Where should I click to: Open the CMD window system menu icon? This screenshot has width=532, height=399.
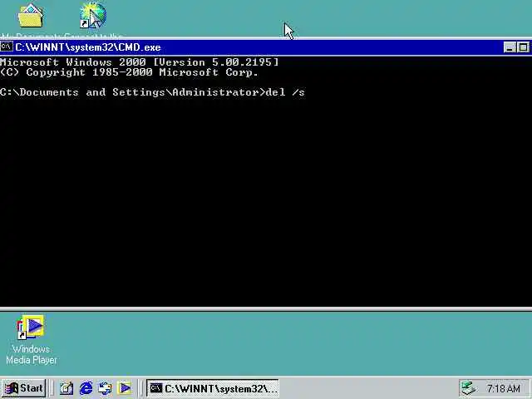pyautogui.click(x=7, y=47)
